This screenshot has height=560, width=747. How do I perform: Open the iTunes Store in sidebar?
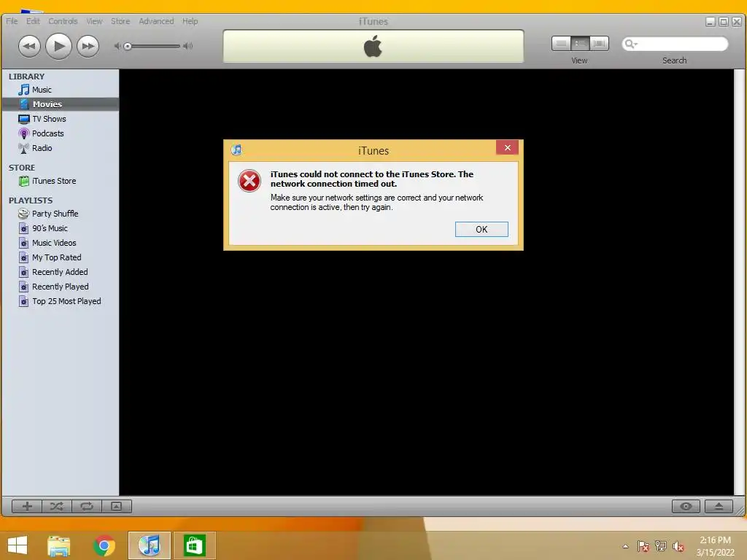pyautogui.click(x=61, y=181)
